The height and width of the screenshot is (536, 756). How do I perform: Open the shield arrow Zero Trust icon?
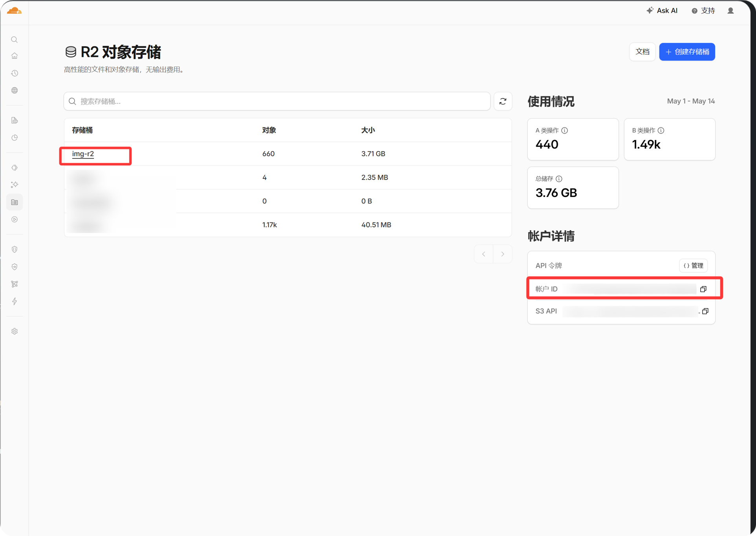coord(15,267)
